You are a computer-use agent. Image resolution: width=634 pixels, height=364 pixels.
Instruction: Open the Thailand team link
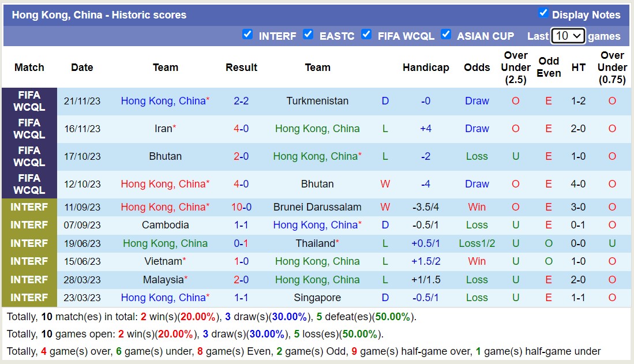[315, 243]
